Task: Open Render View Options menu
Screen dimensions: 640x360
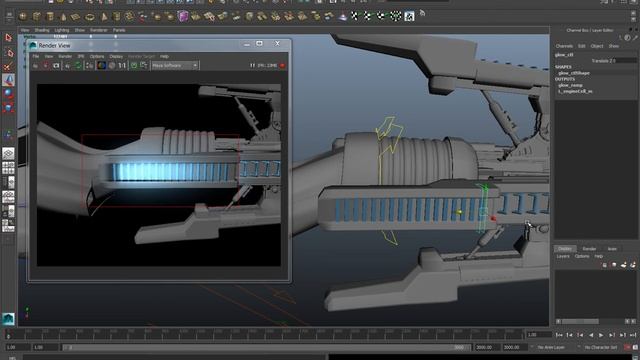Action: tap(97, 56)
